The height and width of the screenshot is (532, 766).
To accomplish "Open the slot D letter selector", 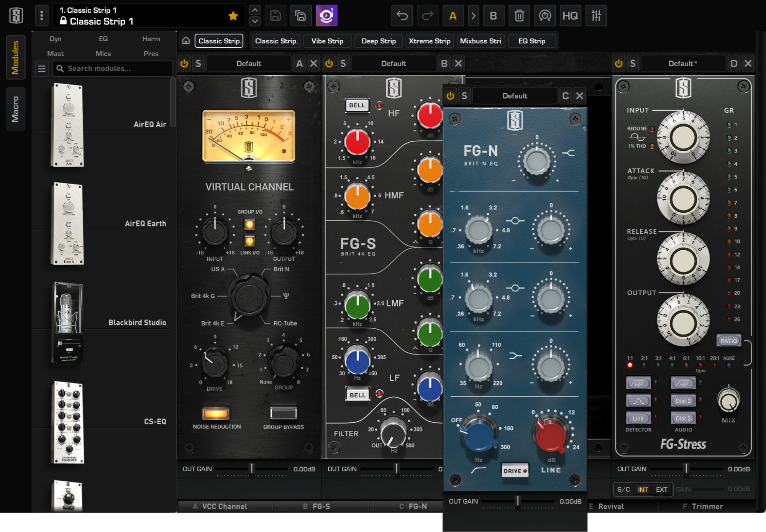I will coord(734,63).
